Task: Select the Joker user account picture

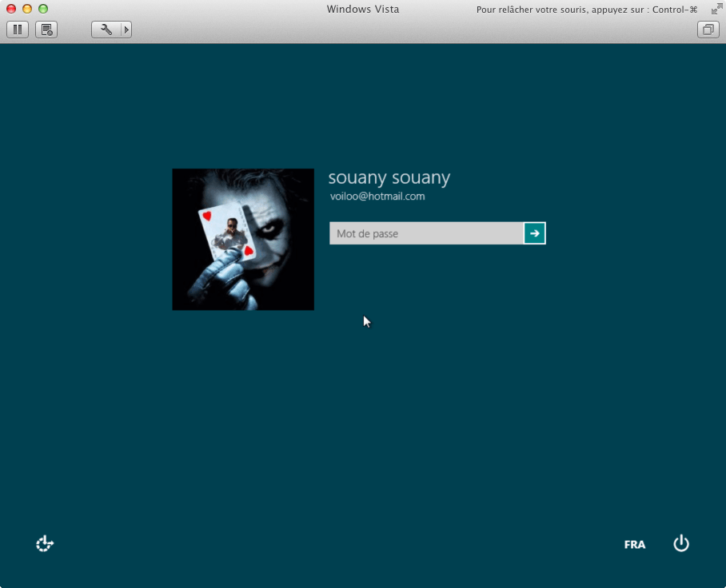Action: tap(243, 239)
